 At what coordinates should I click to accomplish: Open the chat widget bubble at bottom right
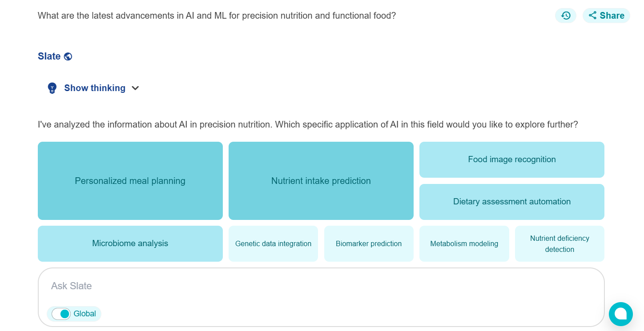(x=621, y=314)
